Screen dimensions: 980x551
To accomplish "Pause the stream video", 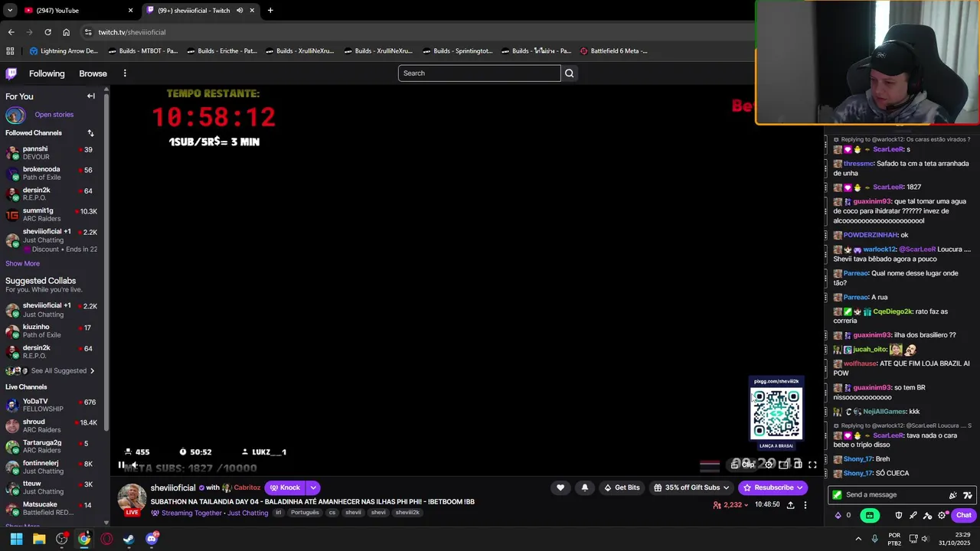I will click(121, 465).
